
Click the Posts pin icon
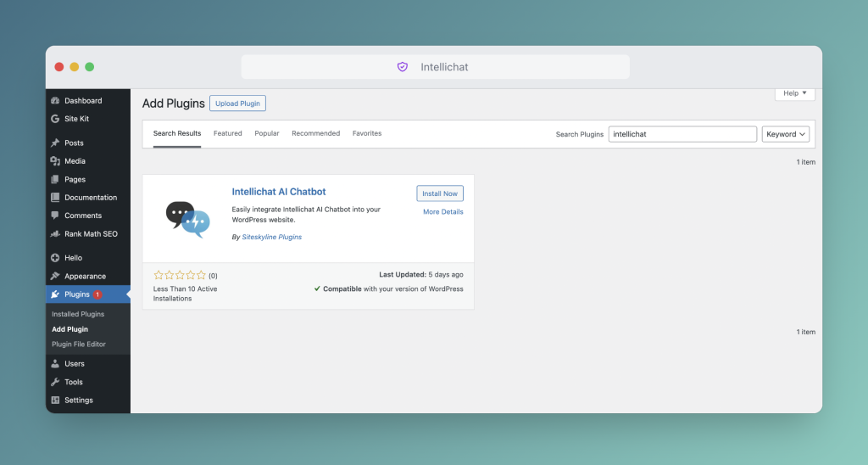55,143
